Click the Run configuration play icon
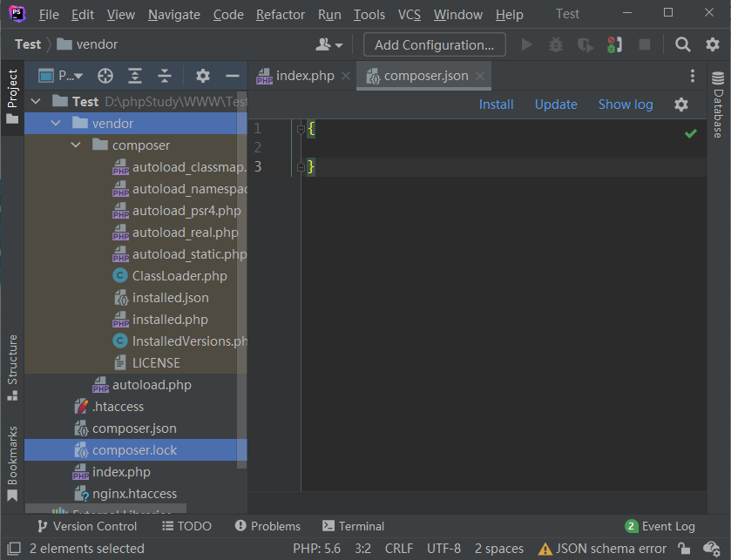This screenshot has width=731, height=560. [527, 44]
